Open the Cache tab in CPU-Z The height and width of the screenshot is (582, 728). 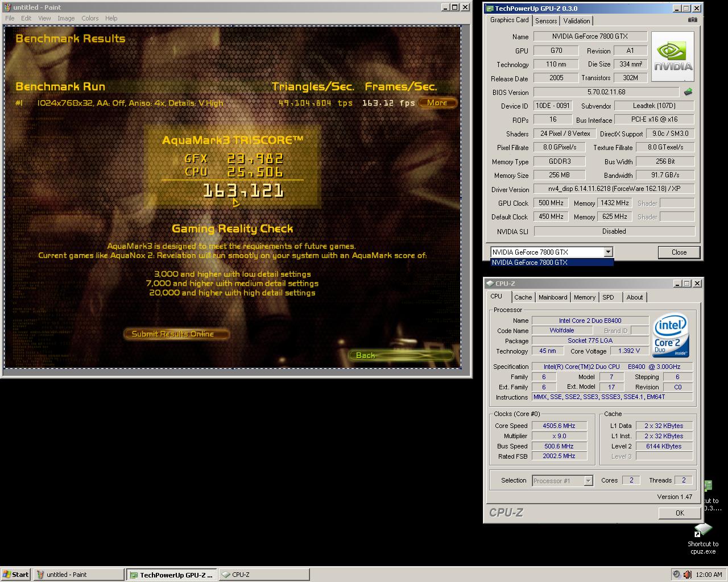(523, 297)
